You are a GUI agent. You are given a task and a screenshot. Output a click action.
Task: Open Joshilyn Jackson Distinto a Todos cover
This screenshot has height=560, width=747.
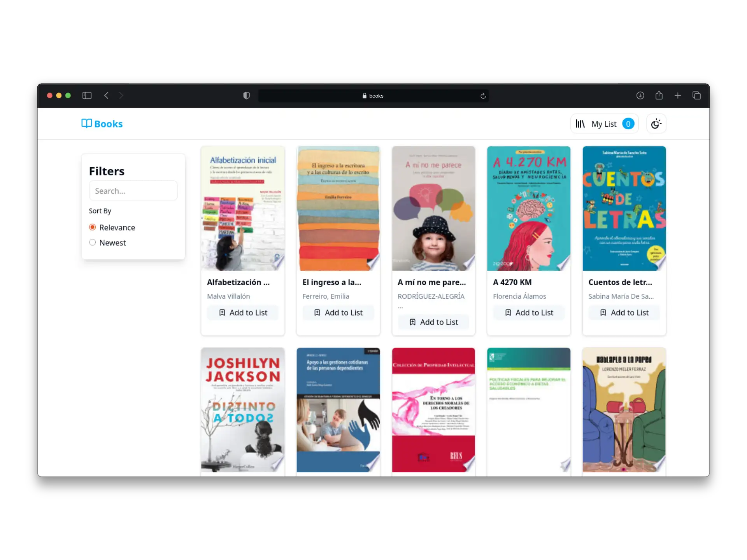(x=243, y=410)
